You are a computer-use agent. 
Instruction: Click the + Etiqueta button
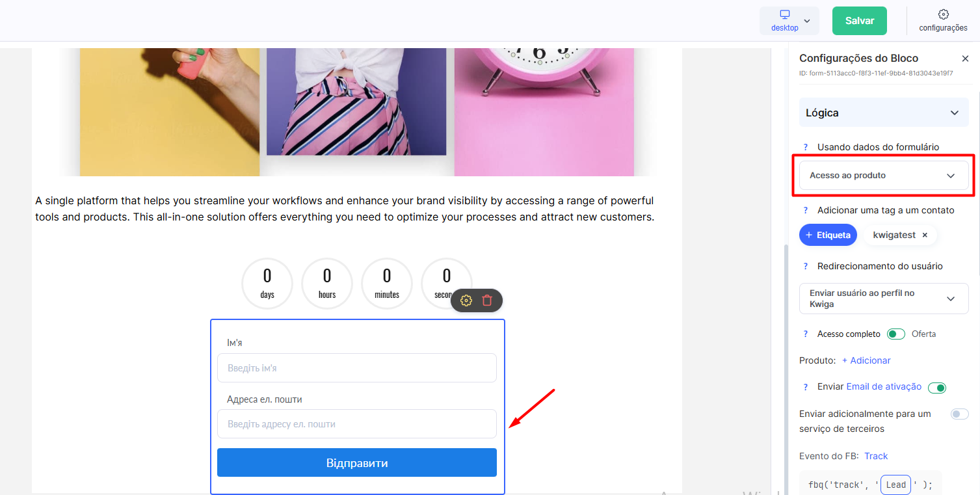[828, 235]
